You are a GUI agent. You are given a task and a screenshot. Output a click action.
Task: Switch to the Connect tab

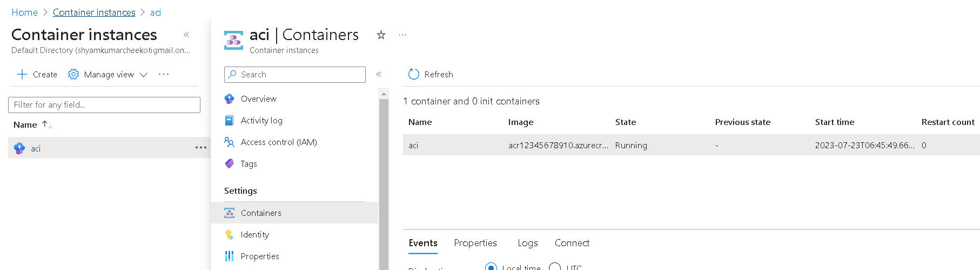click(x=572, y=243)
